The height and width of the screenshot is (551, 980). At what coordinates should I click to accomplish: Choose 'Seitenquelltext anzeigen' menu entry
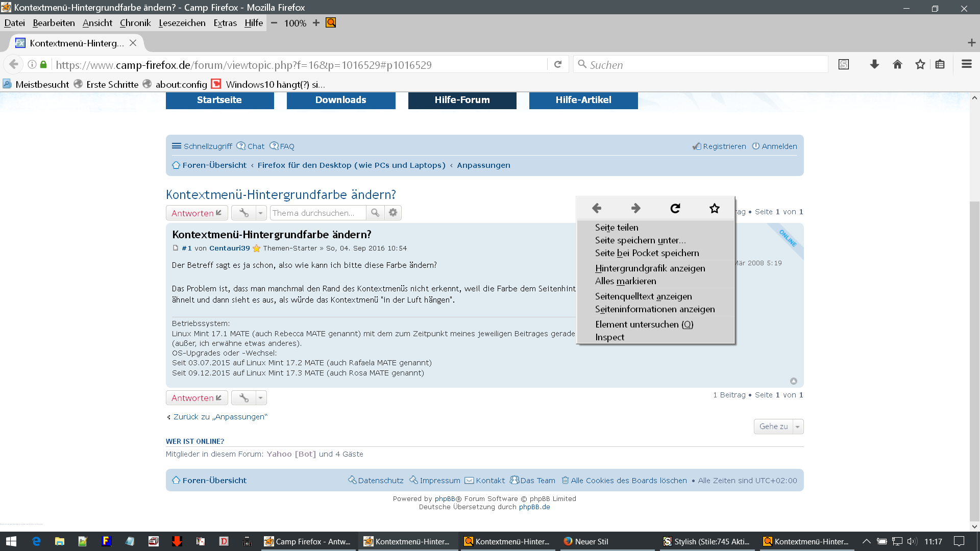click(643, 296)
